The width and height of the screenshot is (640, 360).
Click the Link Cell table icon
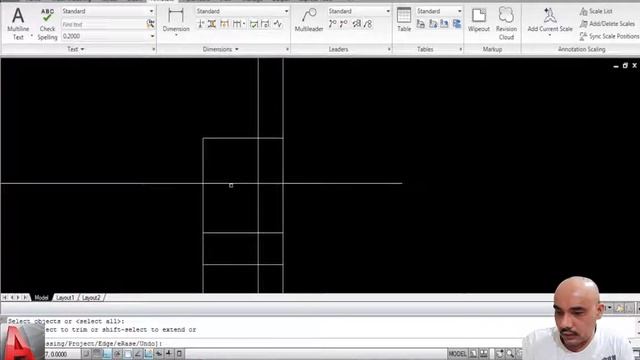(x=433, y=24)
